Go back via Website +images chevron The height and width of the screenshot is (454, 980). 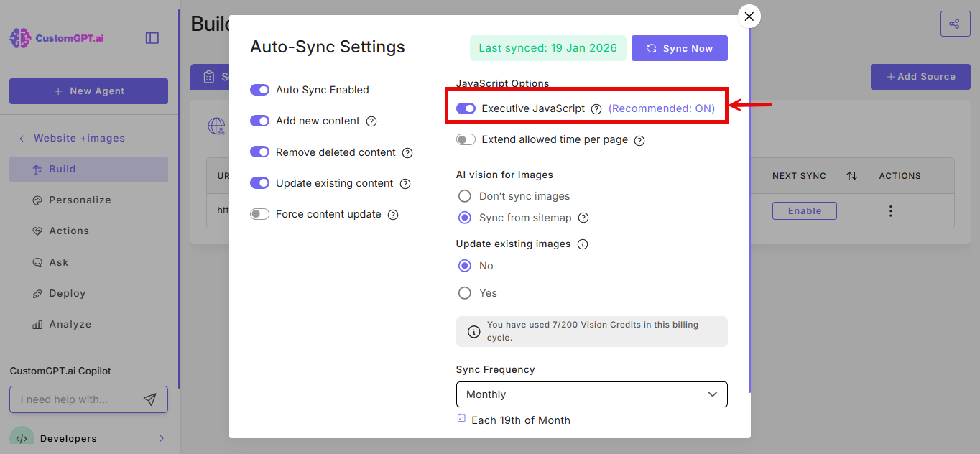click(22, 138)
